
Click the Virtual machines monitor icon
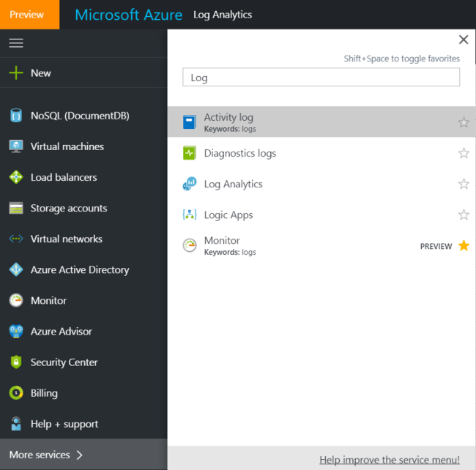click(x=16, y=146)
